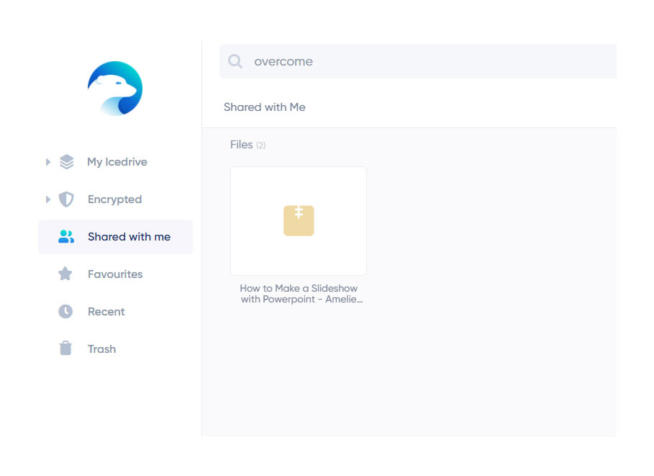Screen dimensions: 654x476
Task: Click the clock icon beside Recent
Action: [x=66, y=311]
